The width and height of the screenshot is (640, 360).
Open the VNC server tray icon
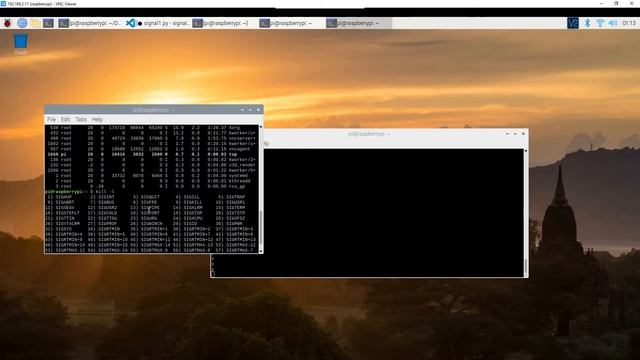pyautogui.click(x=573, y=23)
